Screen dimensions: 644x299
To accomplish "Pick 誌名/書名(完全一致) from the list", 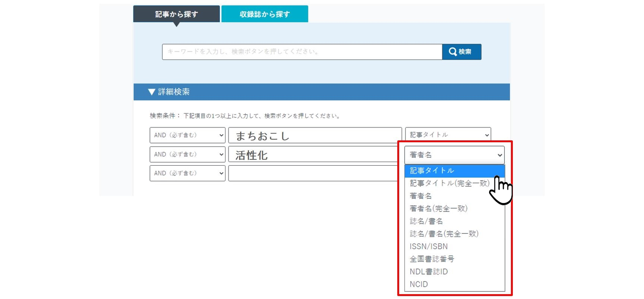I will [444, 234].
